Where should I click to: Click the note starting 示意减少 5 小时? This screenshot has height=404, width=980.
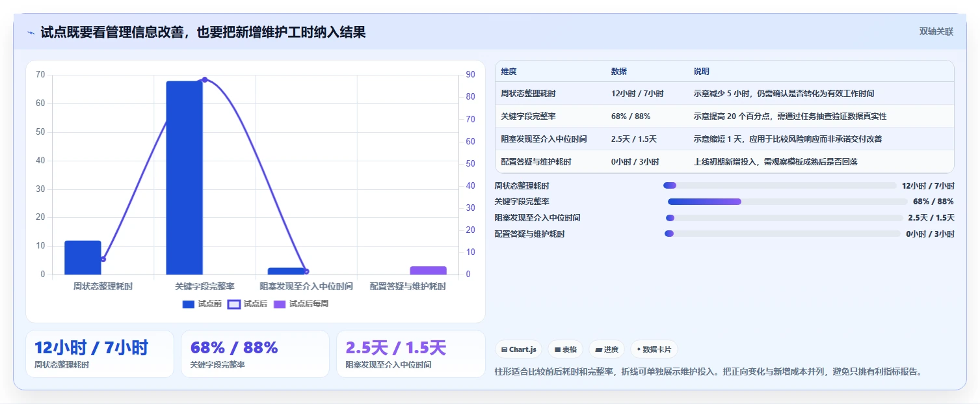pyautogui.click(x=784, y=94)
